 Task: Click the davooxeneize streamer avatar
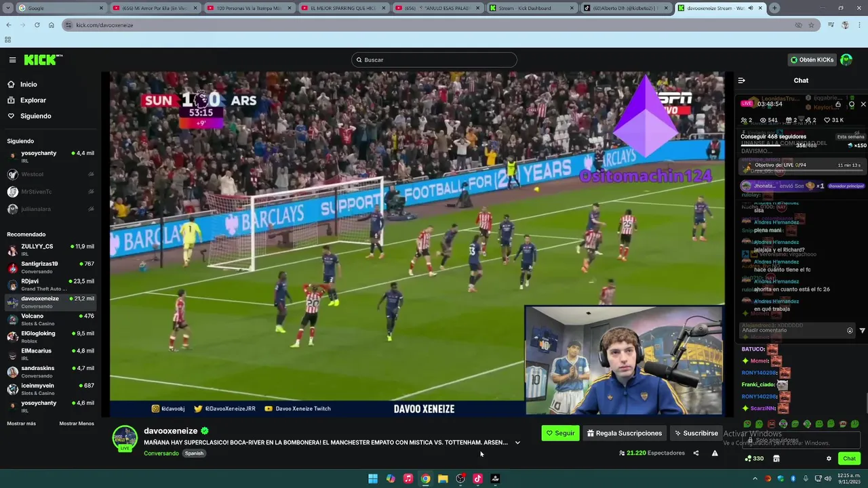[x=125, y=438]
